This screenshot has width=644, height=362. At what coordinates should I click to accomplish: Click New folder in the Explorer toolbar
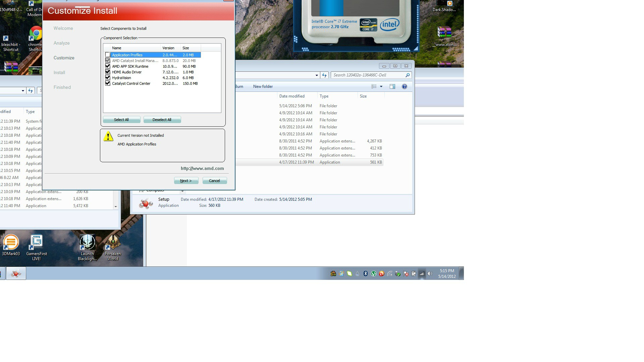pos(263,86)
